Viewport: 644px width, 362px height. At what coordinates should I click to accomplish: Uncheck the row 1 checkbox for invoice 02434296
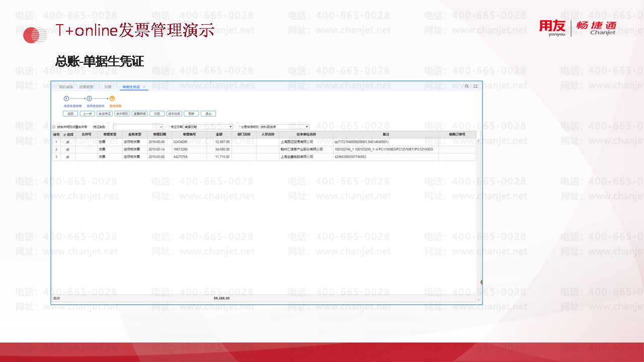[x=68, y=142]
